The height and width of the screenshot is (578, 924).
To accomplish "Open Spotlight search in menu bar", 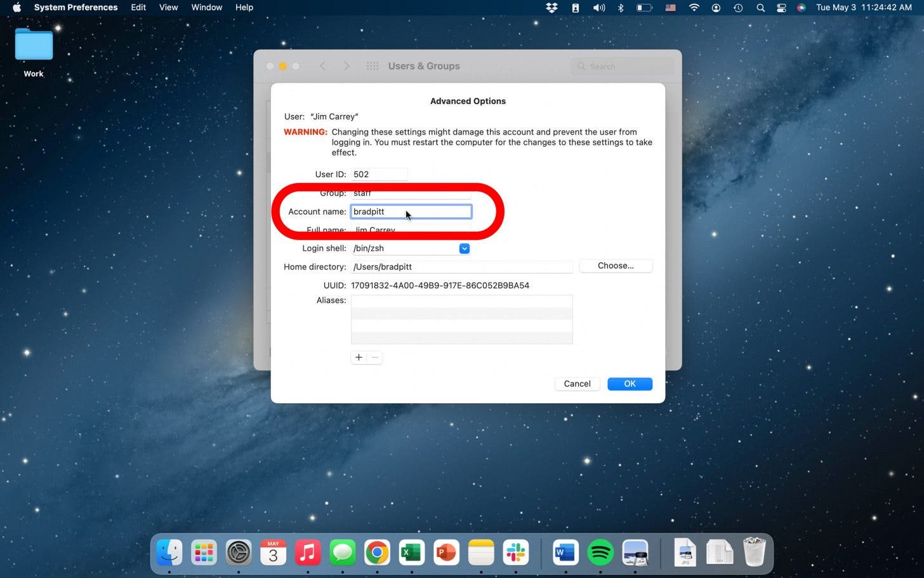I will click(760, 8).
